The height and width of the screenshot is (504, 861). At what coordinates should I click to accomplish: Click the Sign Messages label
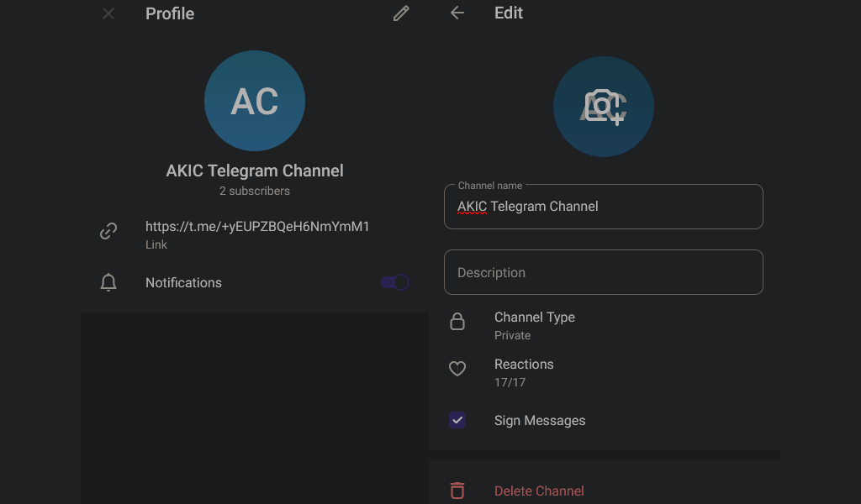pyautogui.click(x=540, y=420)
